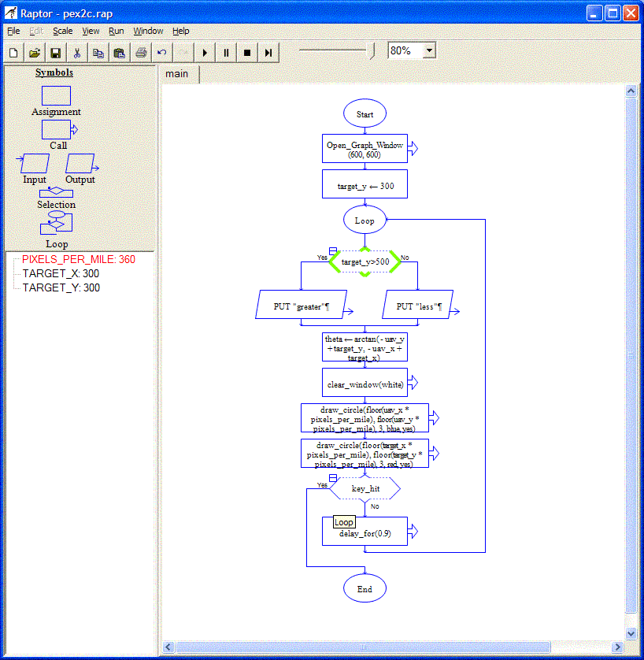Select the target_y ← 300 assignment box
644x660 pixels.
[x=365, y=184]
